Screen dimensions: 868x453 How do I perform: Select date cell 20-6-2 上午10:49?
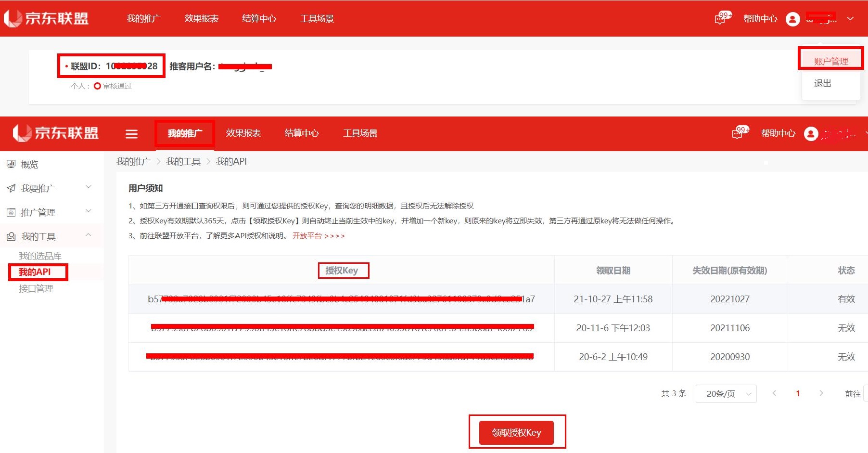point(613,357)
